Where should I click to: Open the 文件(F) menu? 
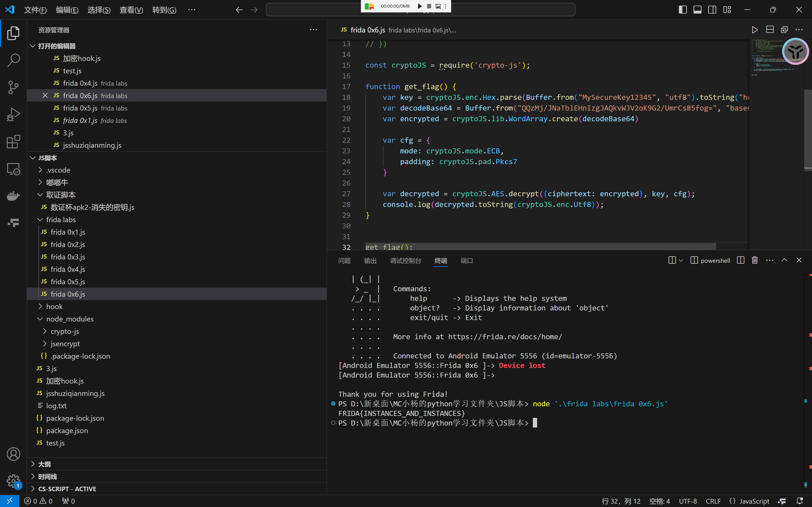[x=35, y=10]
